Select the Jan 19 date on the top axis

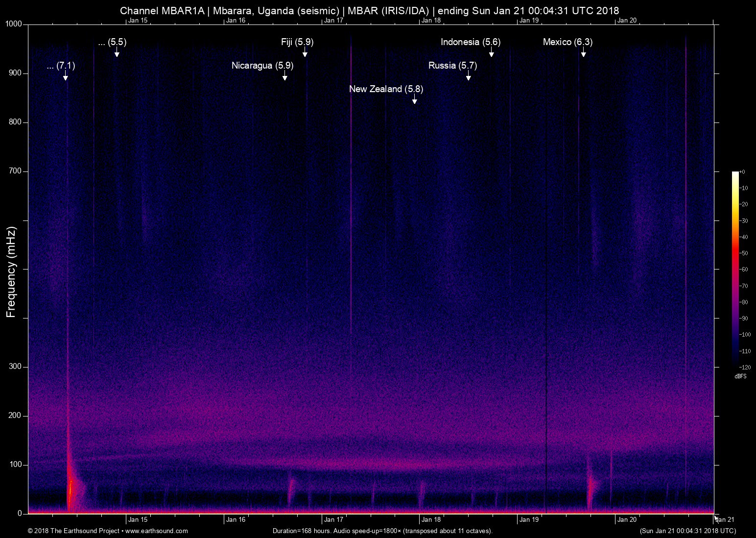529,20
